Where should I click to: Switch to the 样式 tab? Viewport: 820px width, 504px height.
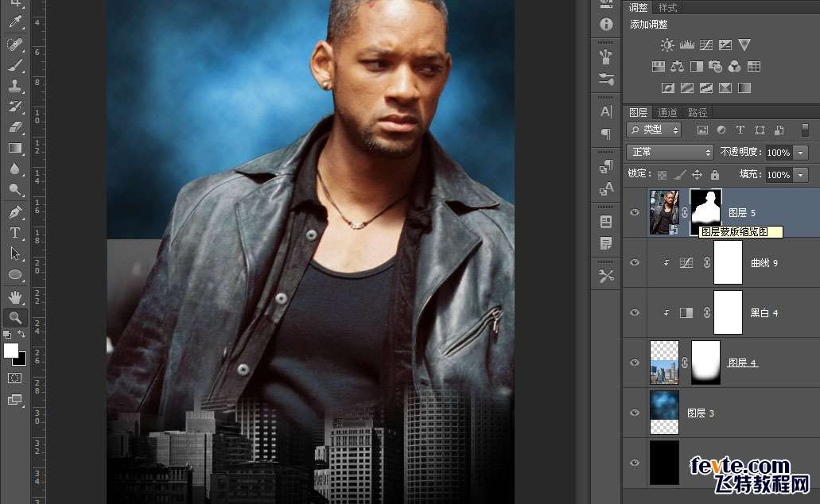coord(667,7)
